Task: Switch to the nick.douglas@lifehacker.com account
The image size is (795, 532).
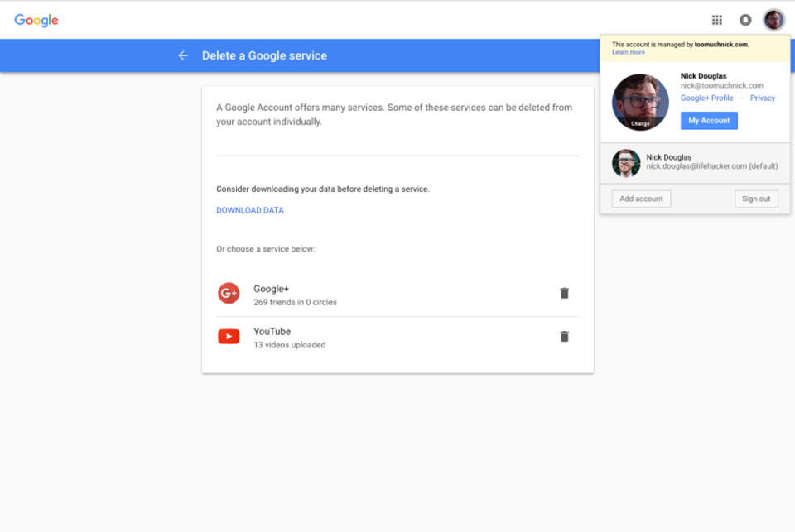Action: pos(695,163)
